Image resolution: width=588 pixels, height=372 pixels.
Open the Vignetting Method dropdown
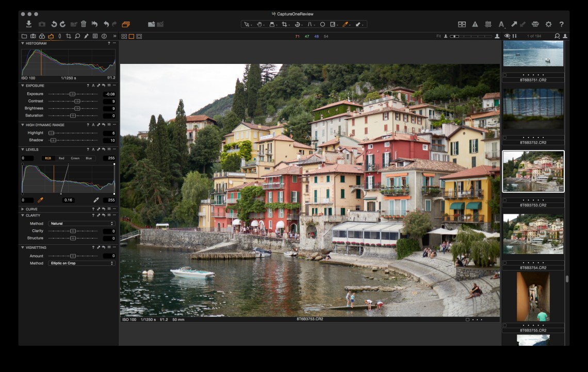click(x=81, y=263)
